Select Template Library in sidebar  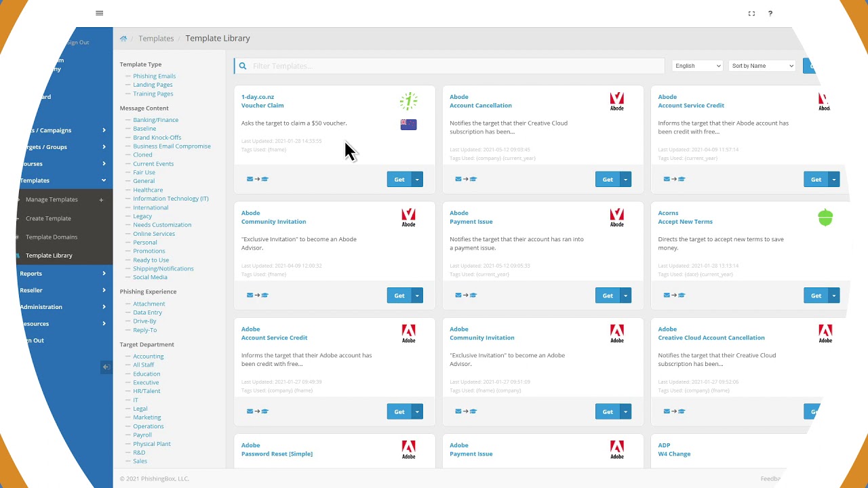coord(49,256)
